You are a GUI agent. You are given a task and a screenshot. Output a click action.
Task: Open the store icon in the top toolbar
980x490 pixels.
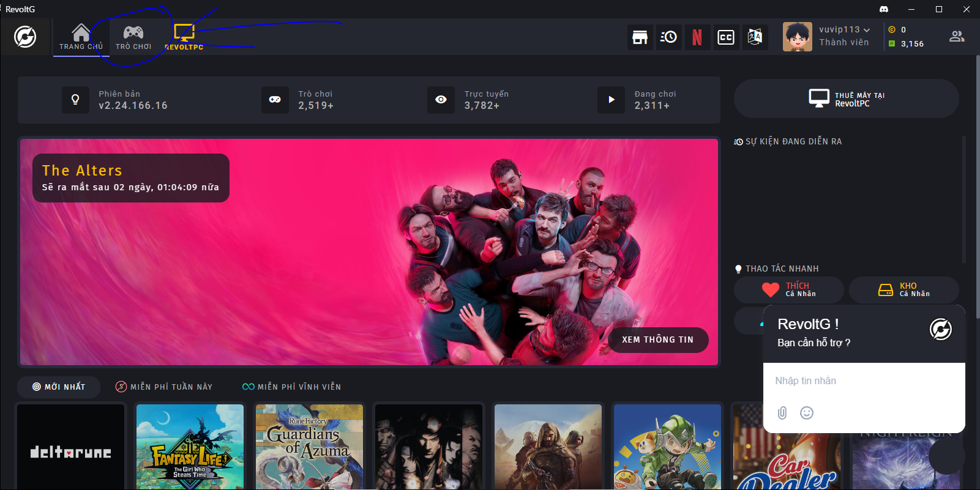(640, 37)
